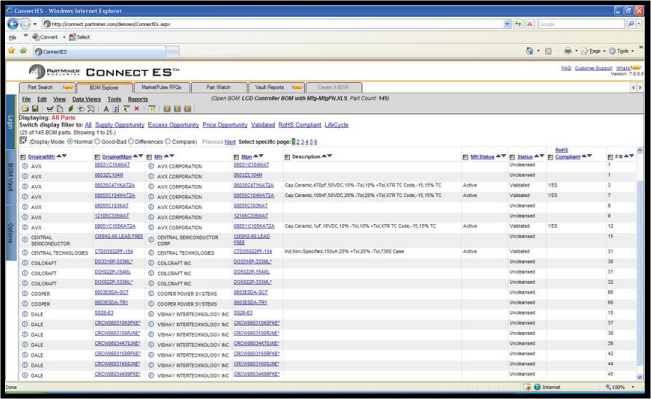This screenshot has height=399, width=651.
Task: Go to the Next page link
Action: click(x=230, y=142)
